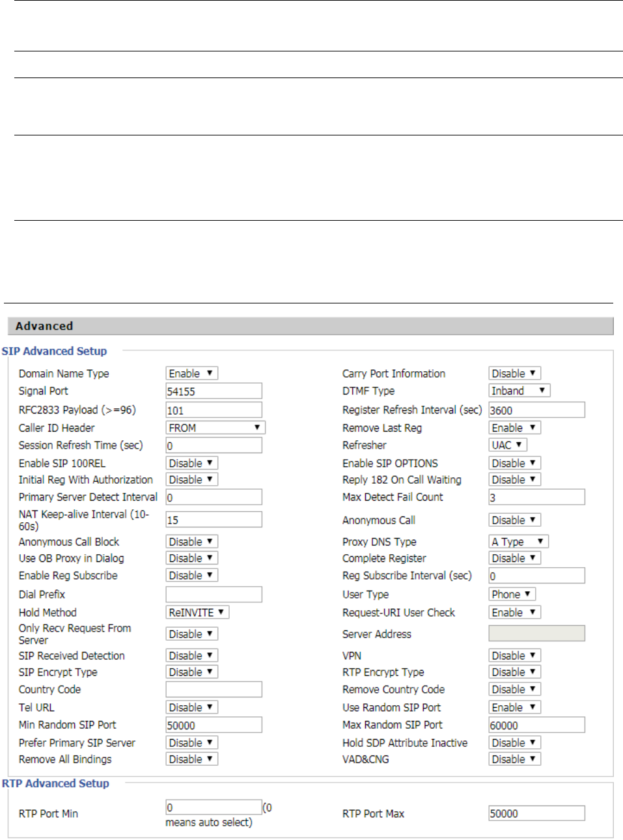Image resolution: width=623 pixels, height=840 pixels.
Task: Select the Refresher UAC dropdown
Action: point(507,445)
